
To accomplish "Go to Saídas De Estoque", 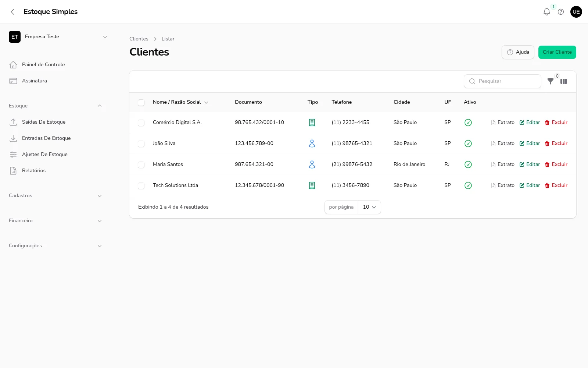I will 56,122.
